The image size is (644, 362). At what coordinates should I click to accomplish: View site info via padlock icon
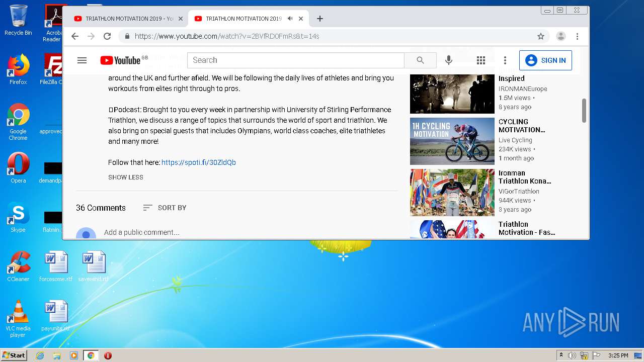click(x=127, y=36)
